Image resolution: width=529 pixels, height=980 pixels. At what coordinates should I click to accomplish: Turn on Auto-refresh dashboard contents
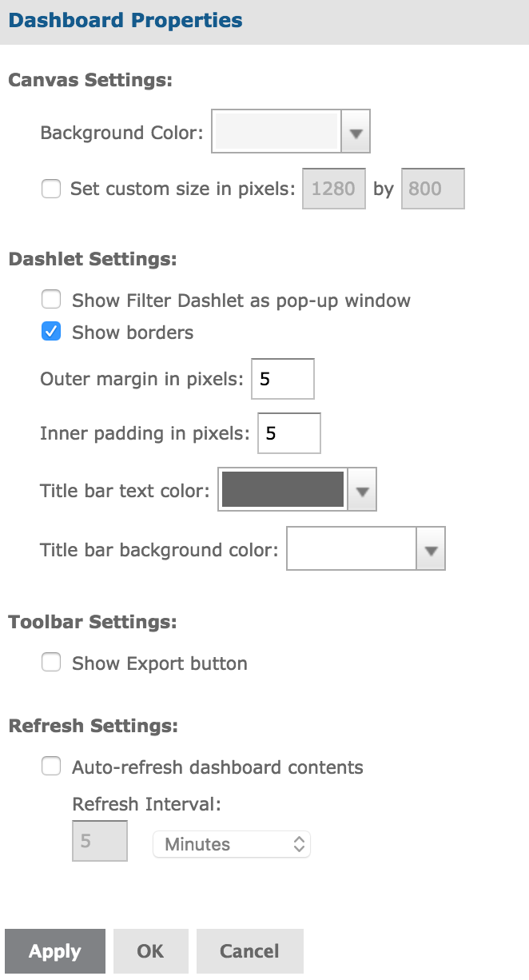tap(51, 767)
